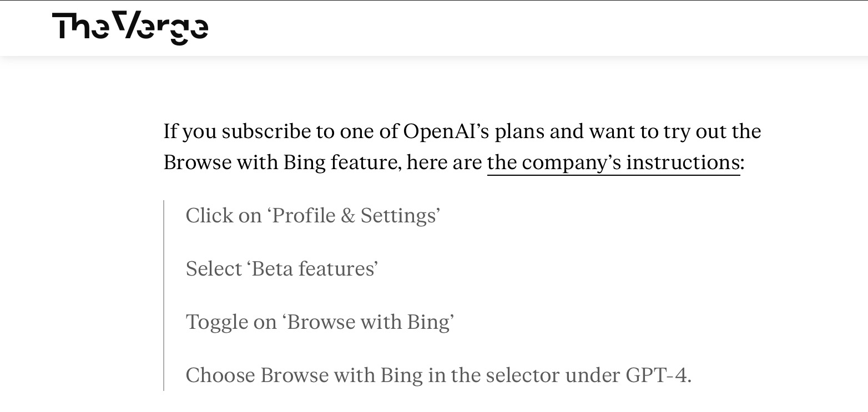Click the "Select 'Beta features'" quote line
Viewport: 868px width, 412px height.
tap(282, 268)
